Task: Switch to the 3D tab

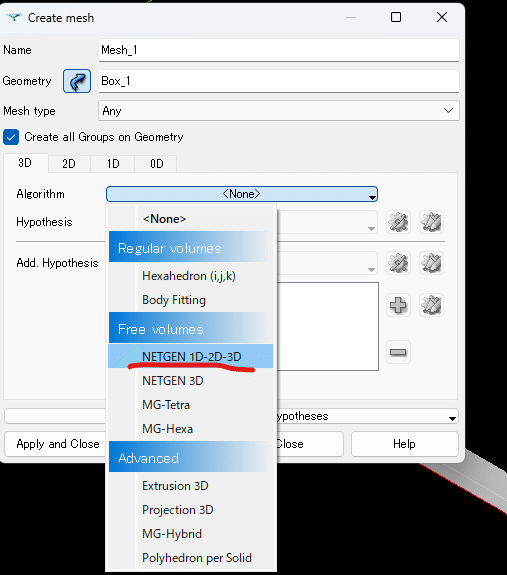Action: [x=25, y=163]
